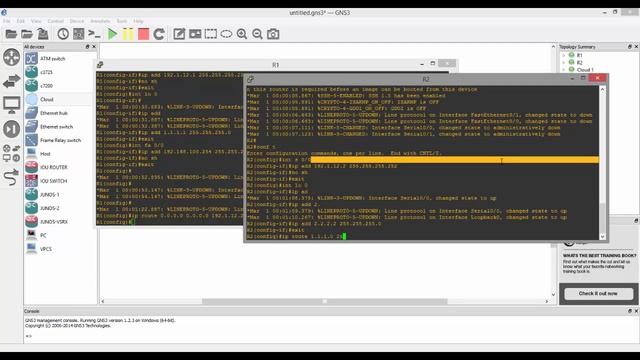This screenshot has width=640, height=360.
Task: Click the GNS3 console input prompt
Action: coord(28,336)
